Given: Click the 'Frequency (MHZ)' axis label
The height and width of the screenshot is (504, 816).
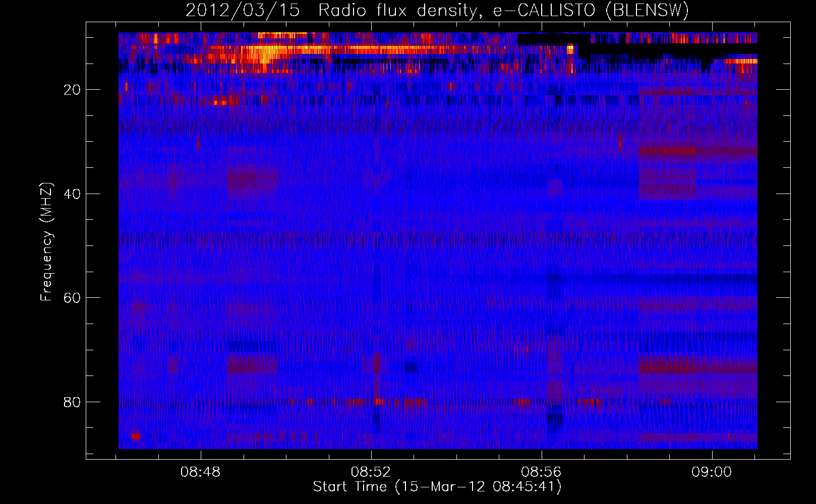Looking at the screenshot, I should [x=46, y=242].
